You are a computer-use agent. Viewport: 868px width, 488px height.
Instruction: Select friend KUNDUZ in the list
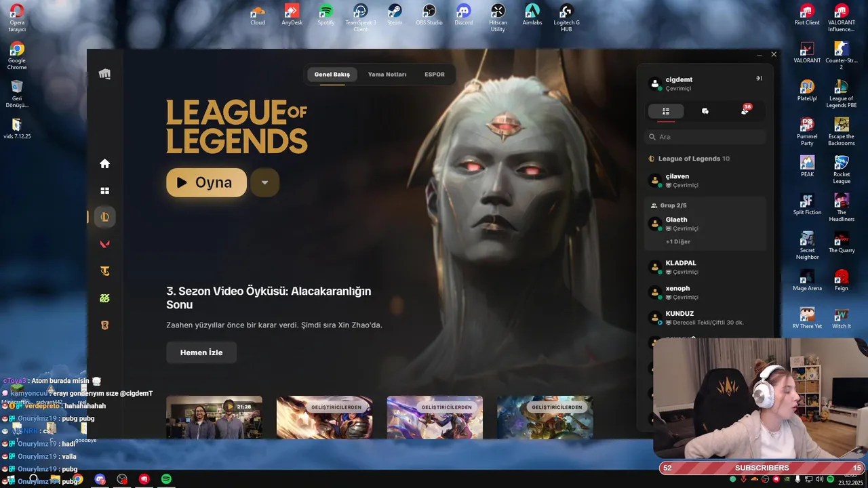(x=705, y=318)
